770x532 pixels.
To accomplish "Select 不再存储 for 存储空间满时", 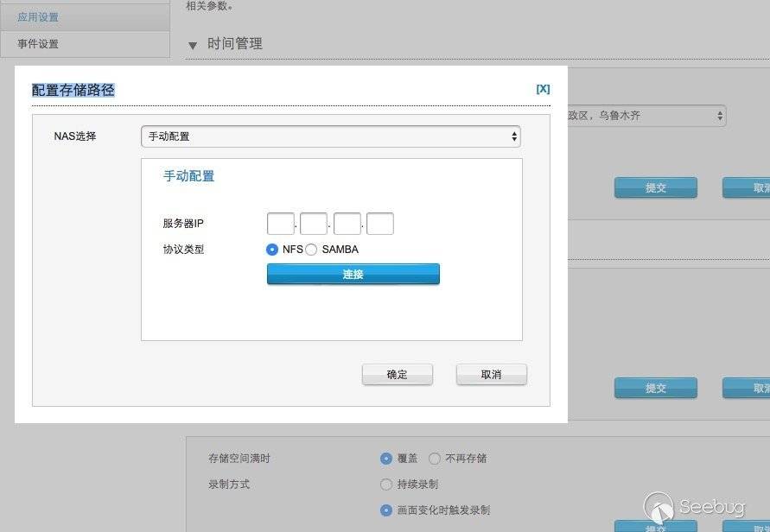I will (x=435, y=459).
